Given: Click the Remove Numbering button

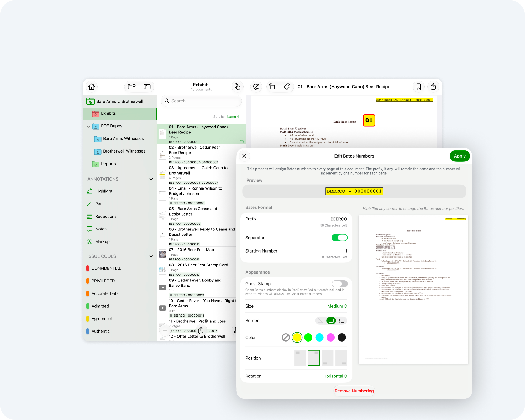Looking at the screenshot, I should 354,391.
